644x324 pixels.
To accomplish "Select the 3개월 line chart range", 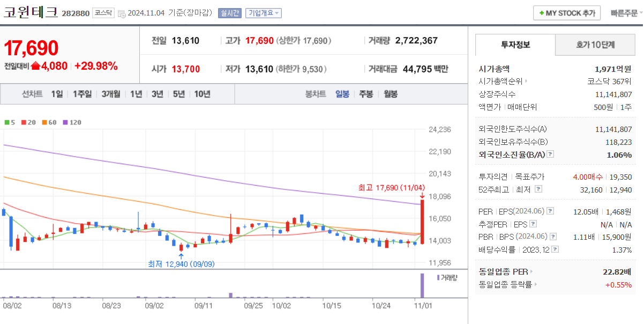I will coord(111,94).
